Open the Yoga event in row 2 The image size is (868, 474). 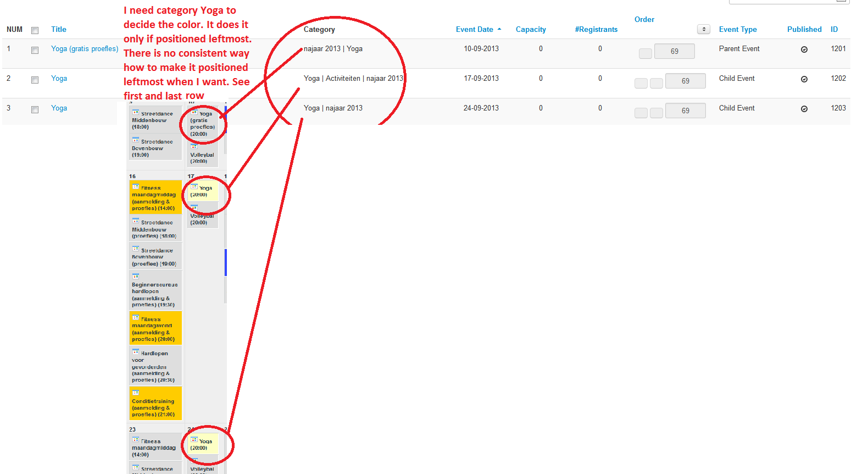59,79
